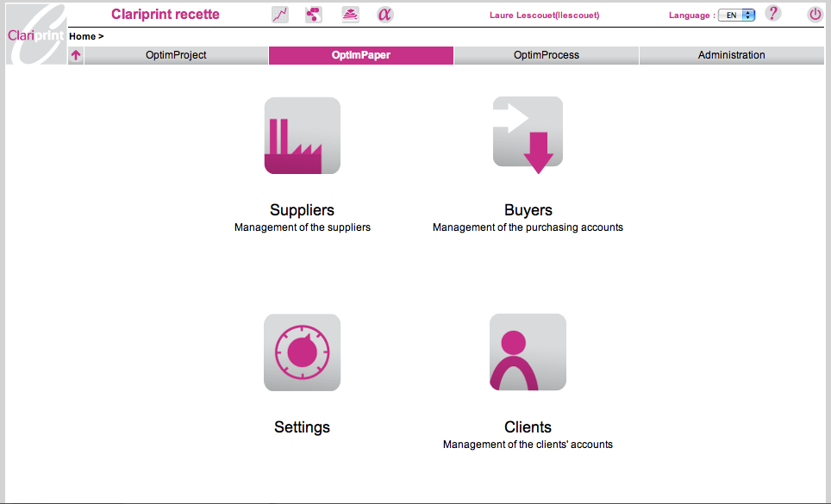Open help via question mark icon
Screen dimensions: 831x504
773,14
